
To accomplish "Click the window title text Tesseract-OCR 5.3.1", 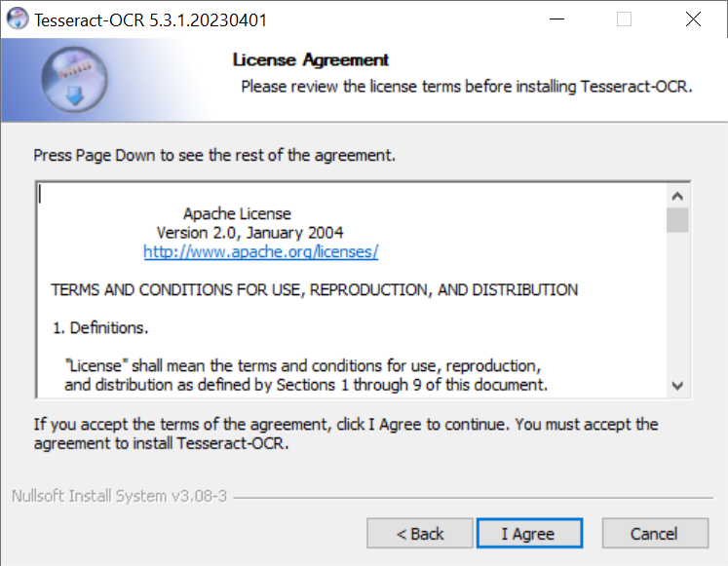I will 150,20.
